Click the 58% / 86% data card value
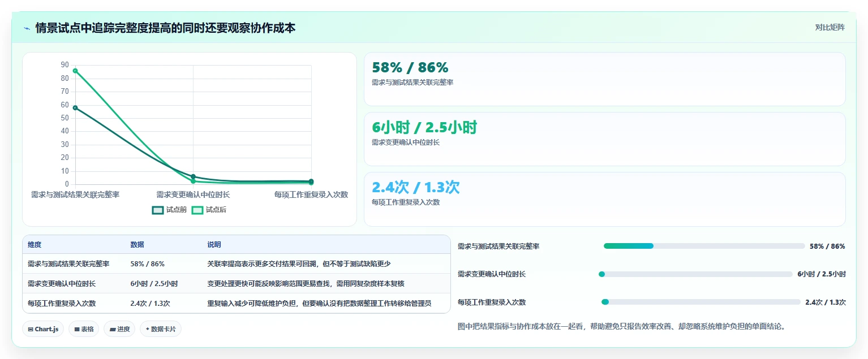Screen dimensions: 868x359 coord(410,67)
